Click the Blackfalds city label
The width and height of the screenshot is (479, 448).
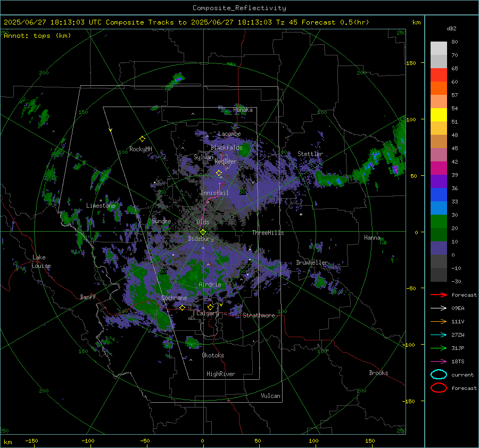coord(226,148)
